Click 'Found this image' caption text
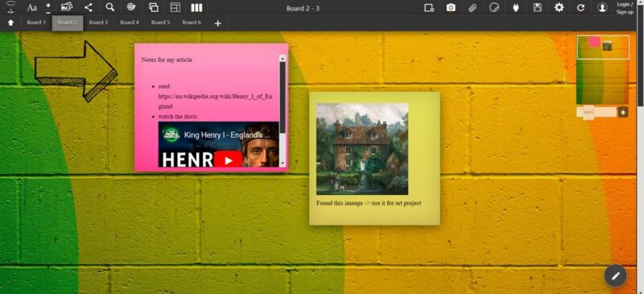Screen dimensions: 644x294 (x=369, y=203)
